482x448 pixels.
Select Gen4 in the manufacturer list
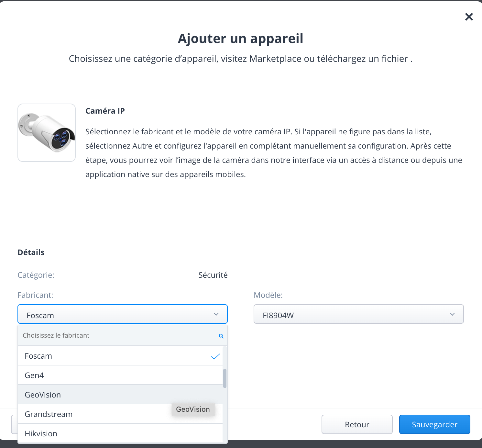120,375
